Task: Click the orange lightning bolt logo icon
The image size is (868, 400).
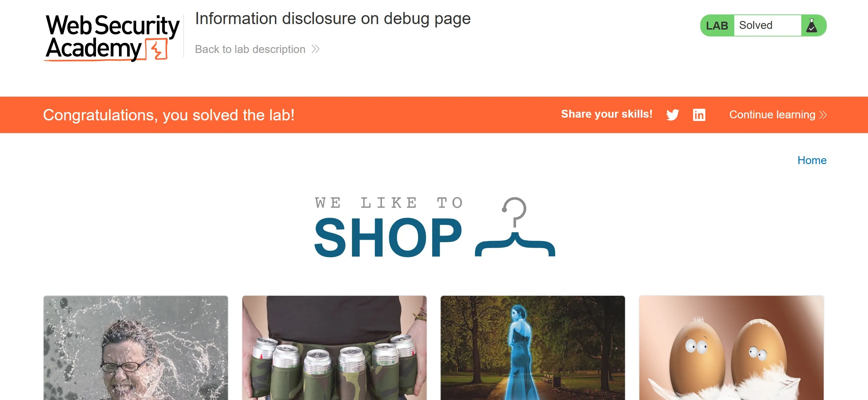Action: click(157, 50)
